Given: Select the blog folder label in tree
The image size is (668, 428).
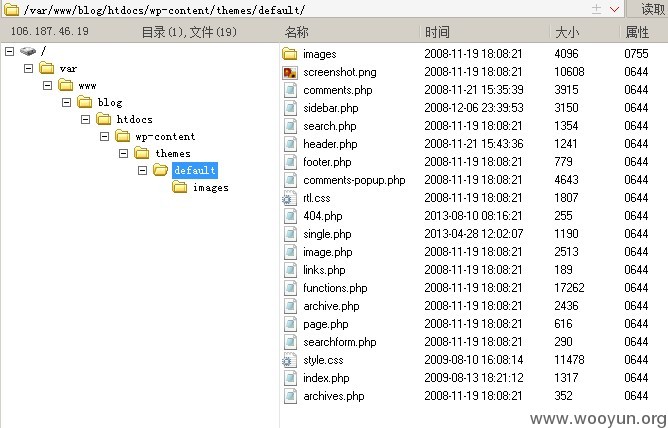Looking at the screenshot, I should coord(110,103).
